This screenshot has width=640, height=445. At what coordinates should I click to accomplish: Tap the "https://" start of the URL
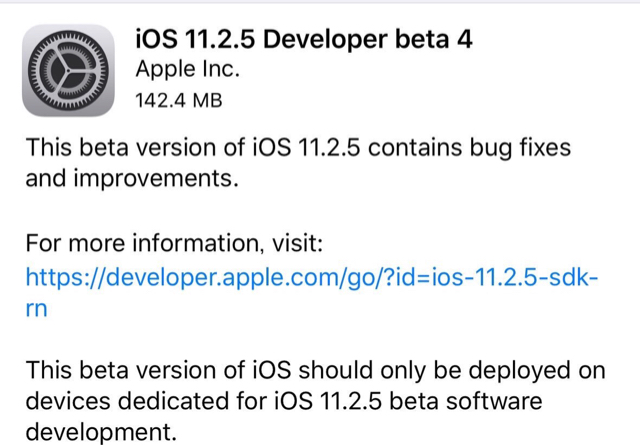tap(60, 278)
